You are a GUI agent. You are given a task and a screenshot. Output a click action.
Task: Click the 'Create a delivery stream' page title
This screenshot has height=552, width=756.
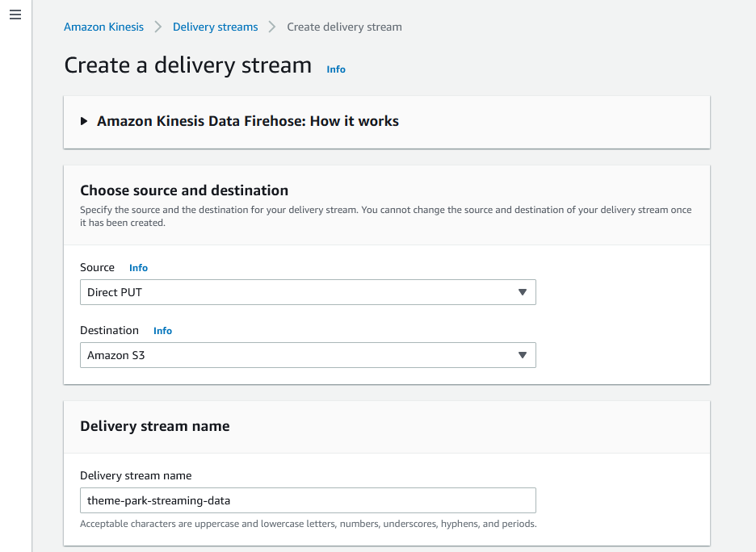188,65
